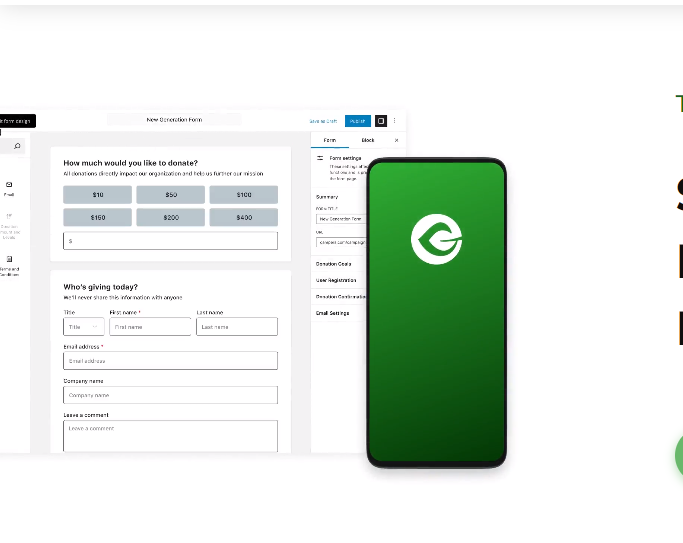This screenshot has height=543, width=683.
Task: Choose the $150 donation level
Action: (98, 217)
